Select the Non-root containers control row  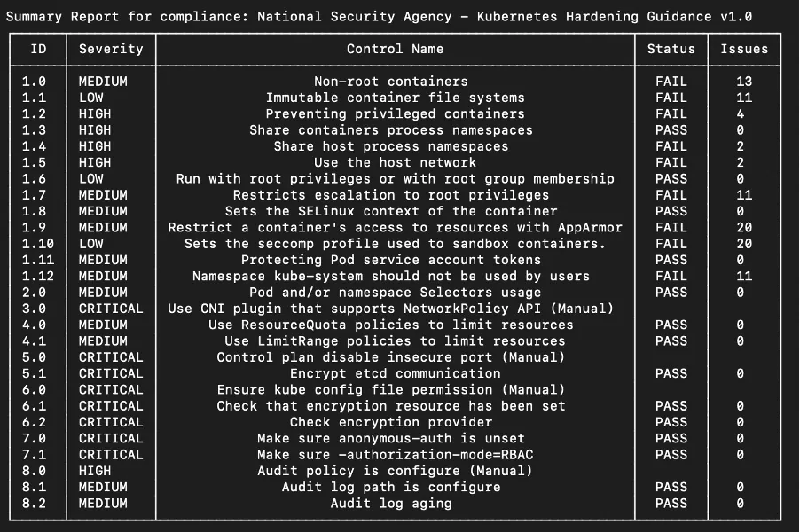[x=395, y=82]
